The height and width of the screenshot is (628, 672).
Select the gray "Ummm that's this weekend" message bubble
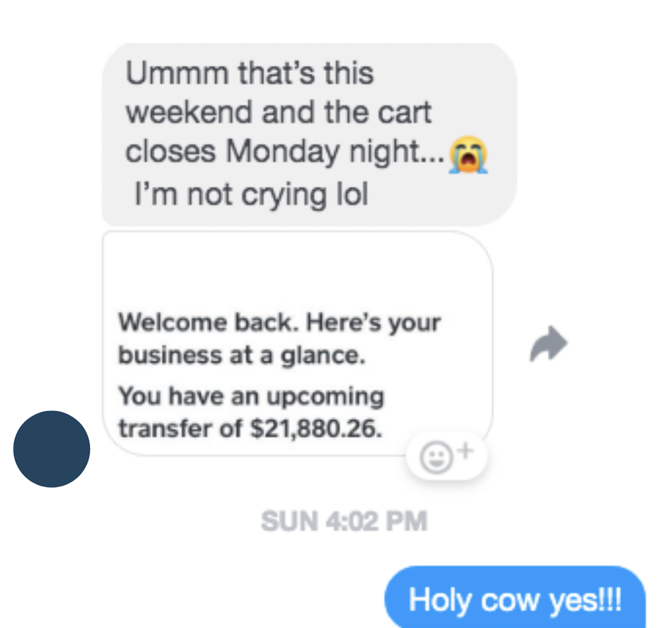[309, 134]
